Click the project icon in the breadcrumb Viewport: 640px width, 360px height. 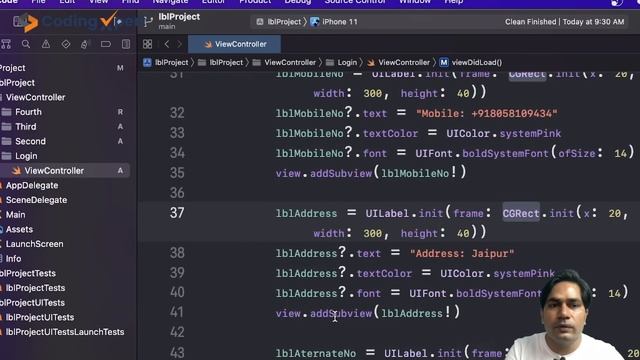point(147,62)
